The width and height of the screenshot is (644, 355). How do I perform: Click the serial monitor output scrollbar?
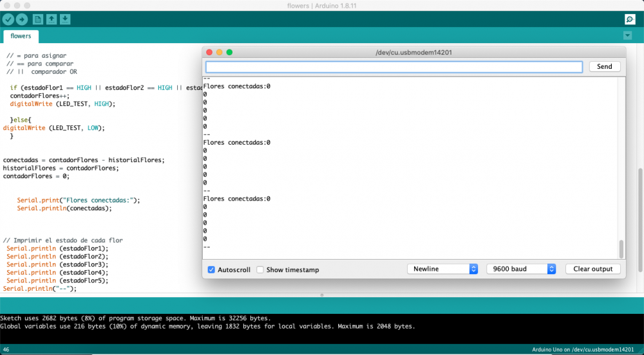click(x=621, y=249)
